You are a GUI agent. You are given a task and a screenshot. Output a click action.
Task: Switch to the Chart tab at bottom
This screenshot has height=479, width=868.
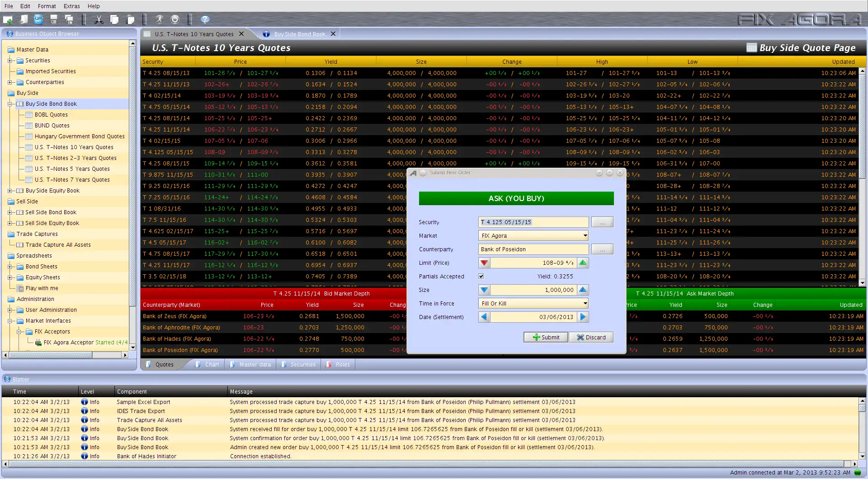tap(208, 364)
